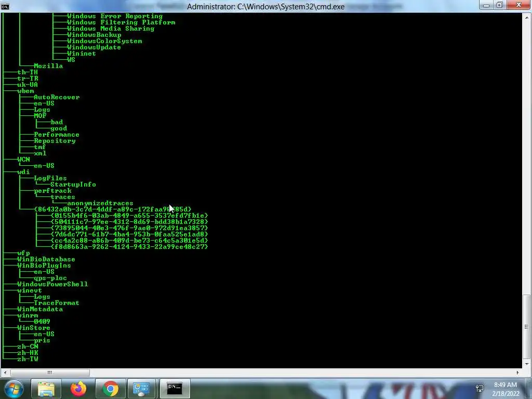Click the 'Performance' folder line
532x399 pixels.
(x=57, y=135)
